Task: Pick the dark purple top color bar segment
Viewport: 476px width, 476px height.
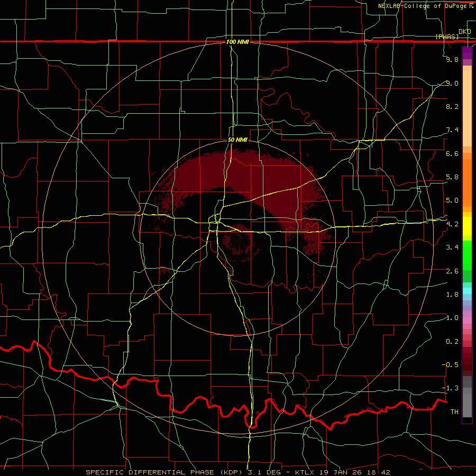Action: (x=467, y=53)
